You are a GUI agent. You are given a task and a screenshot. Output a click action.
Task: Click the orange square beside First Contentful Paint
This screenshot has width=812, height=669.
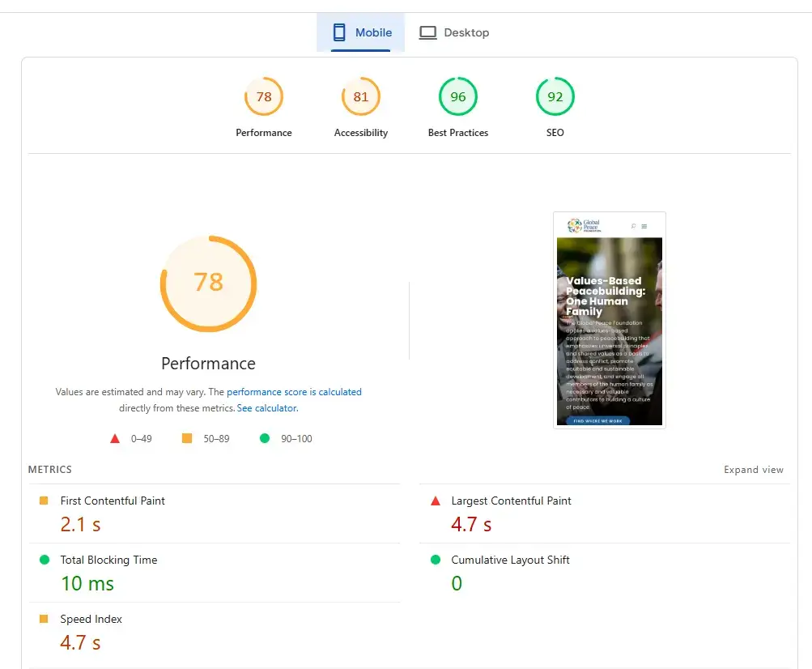point(45,501)
